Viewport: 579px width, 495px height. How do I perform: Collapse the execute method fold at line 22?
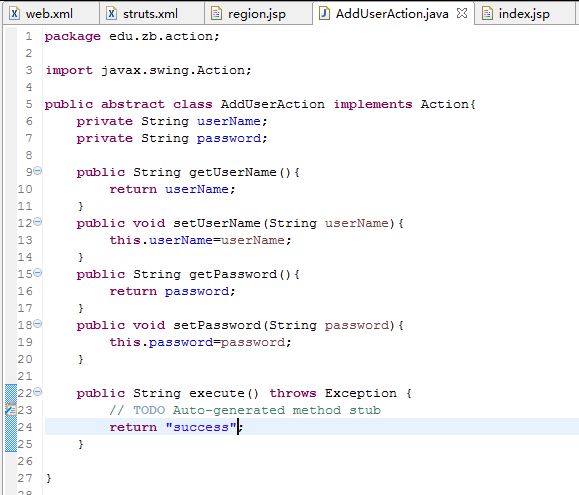[x=38, y=392]
